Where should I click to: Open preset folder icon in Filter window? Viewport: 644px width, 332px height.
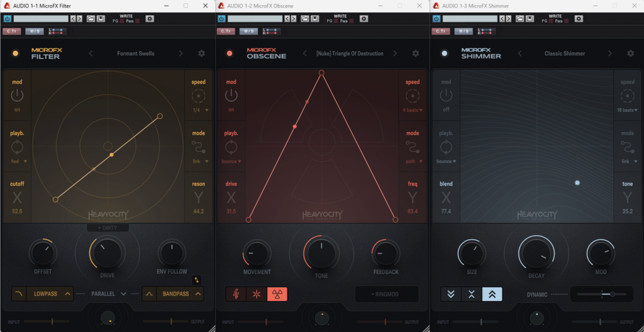coord(91,18)
